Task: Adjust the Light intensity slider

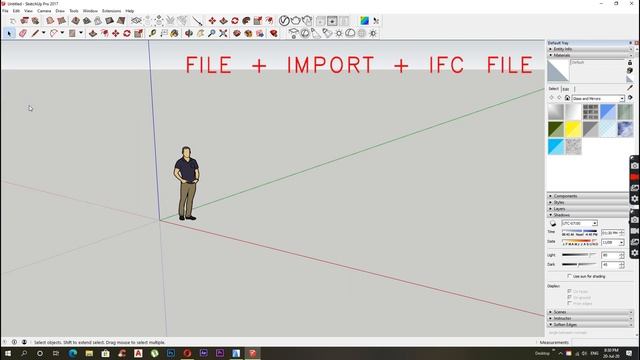Action: [579, 255]
